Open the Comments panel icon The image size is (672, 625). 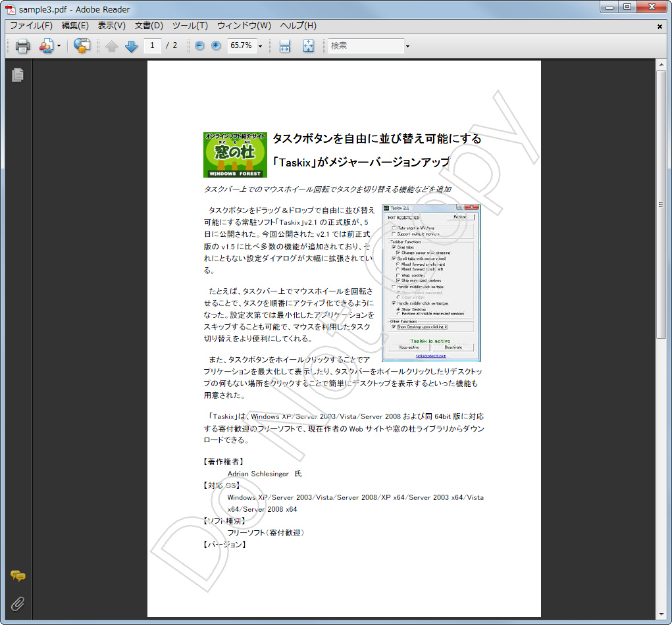pyautogui.click(x=18, y=576)
